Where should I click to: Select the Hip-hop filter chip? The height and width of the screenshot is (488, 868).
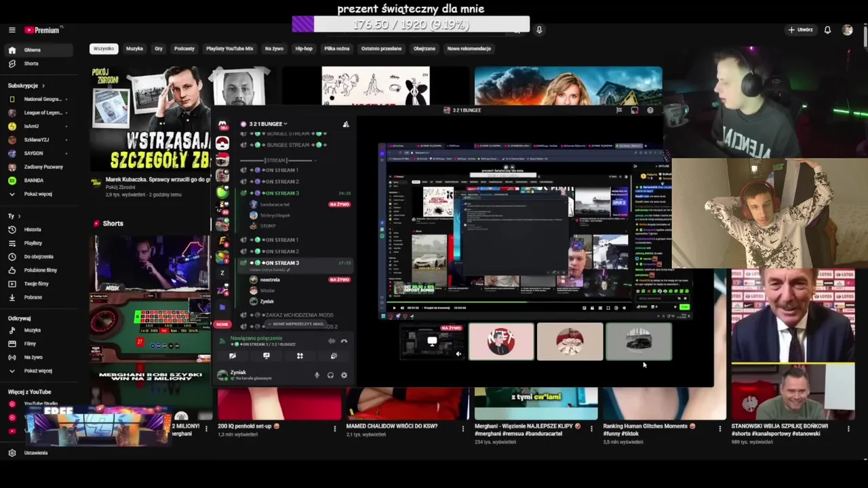[x=304, y=49]
